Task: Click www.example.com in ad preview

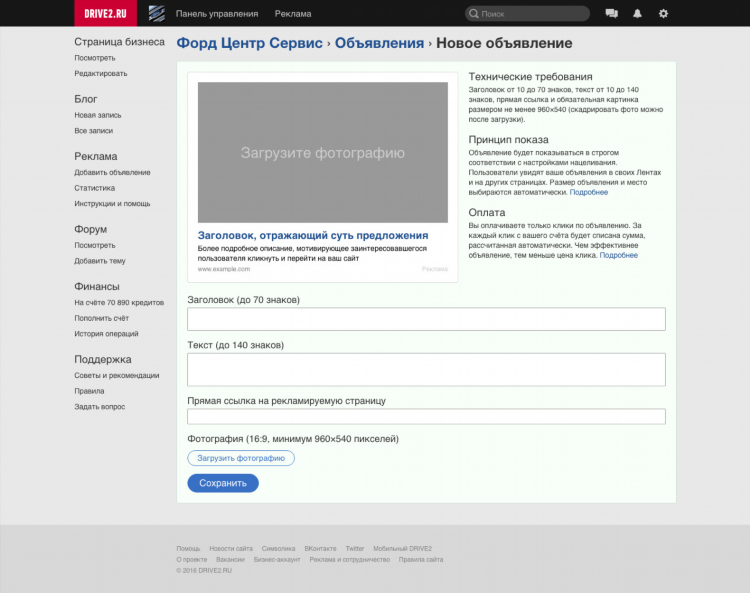Action: [224, 269]
